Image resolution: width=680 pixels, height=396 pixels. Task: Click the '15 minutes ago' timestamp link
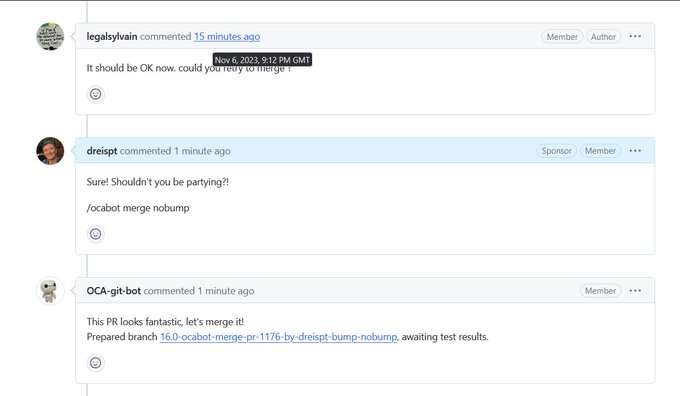[x=227, y=36]
